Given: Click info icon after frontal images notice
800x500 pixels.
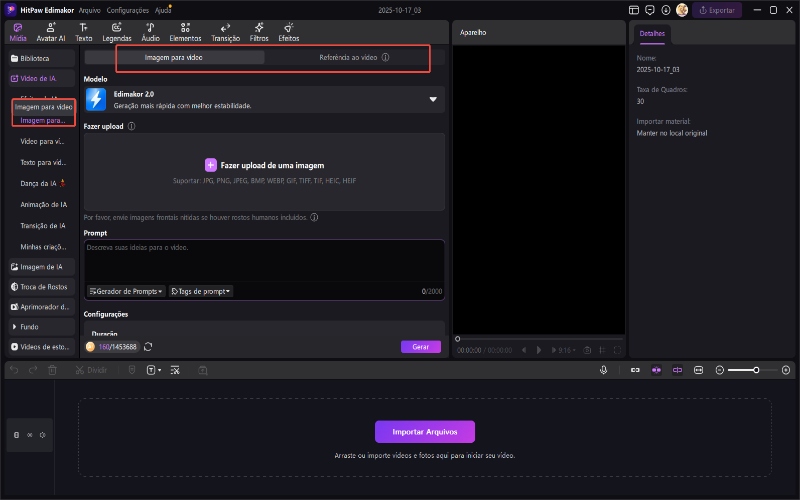Looking at the screenshot, I should click(x=314, y=217).
